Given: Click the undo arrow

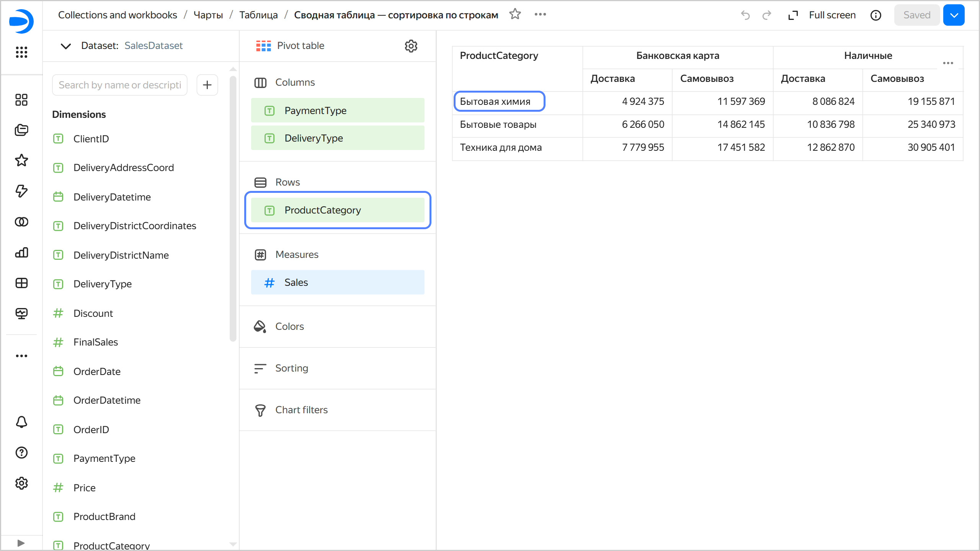Looking at the screenshot, I should pos(745,15).
